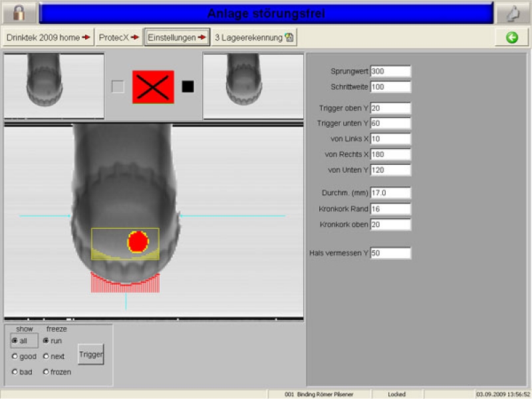Click the black square indicator
Image resolution: width=532 pixels, height=399 pixels.
point(188,86)
